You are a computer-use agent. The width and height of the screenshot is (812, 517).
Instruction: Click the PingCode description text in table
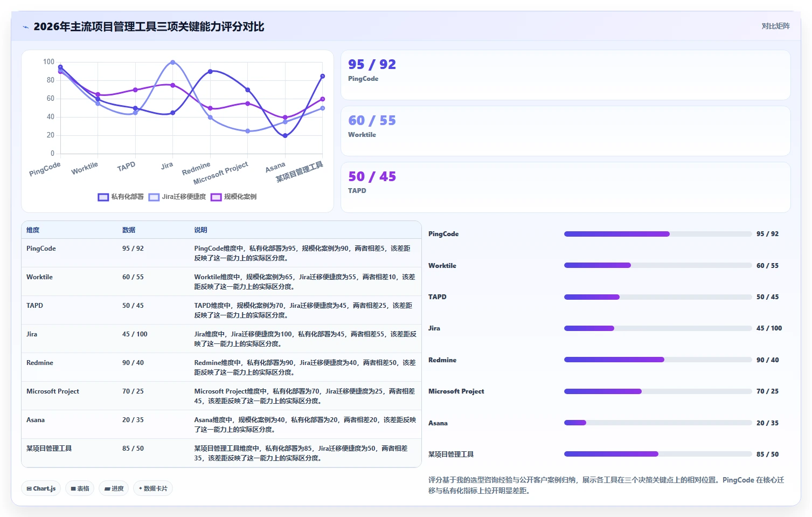click(x=302, y=253)
